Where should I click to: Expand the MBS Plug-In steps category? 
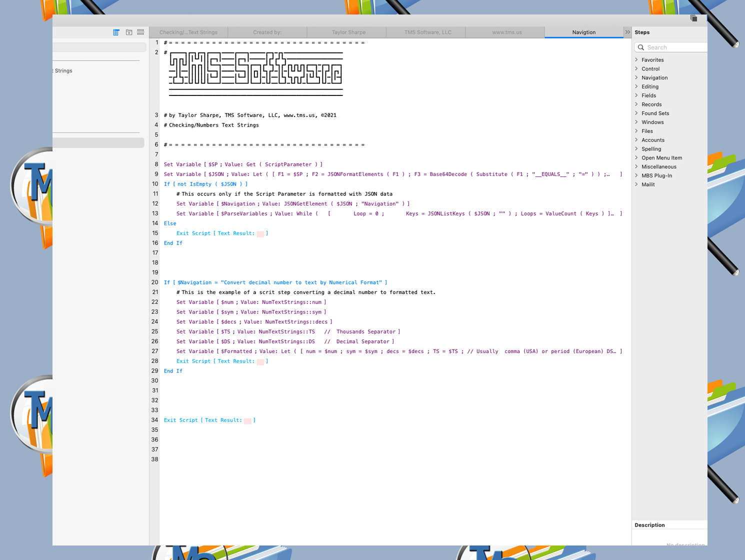point(636,175)
